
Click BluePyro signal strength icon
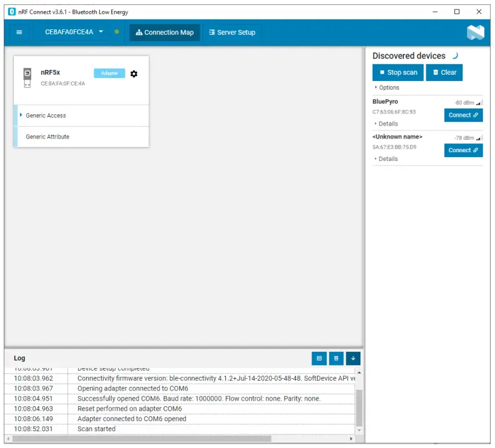(479, 102)
